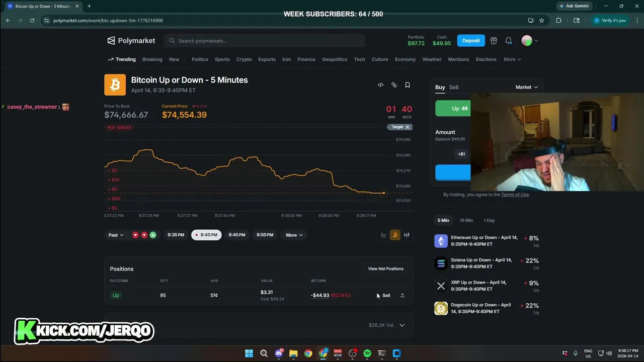The width and height of the screenshot is (644, 362).
Task: Switch to the Sell tab
Action: [x=454, y=87]
